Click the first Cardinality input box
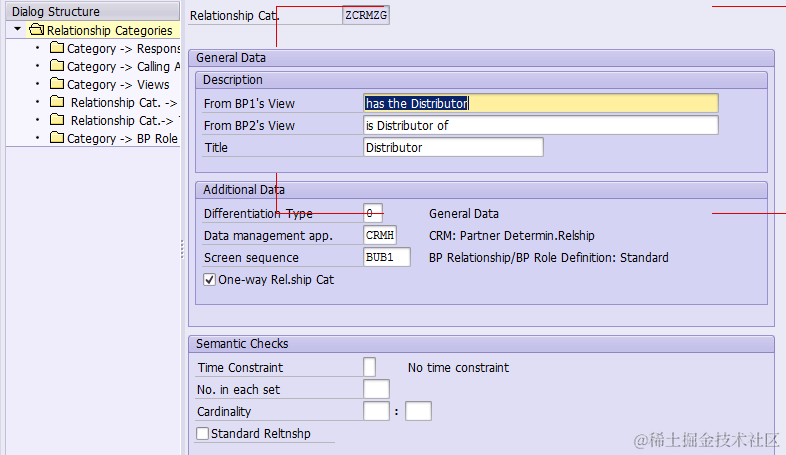 coord(376,411)
